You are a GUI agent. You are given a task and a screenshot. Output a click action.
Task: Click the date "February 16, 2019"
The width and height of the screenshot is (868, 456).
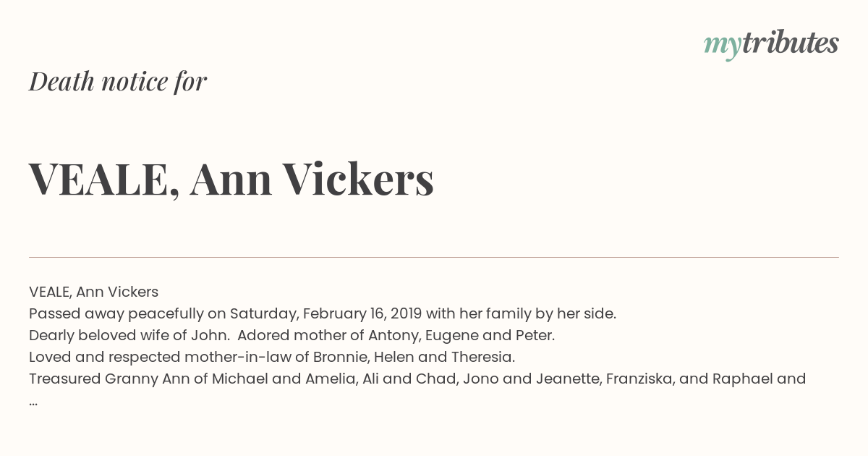362,313
